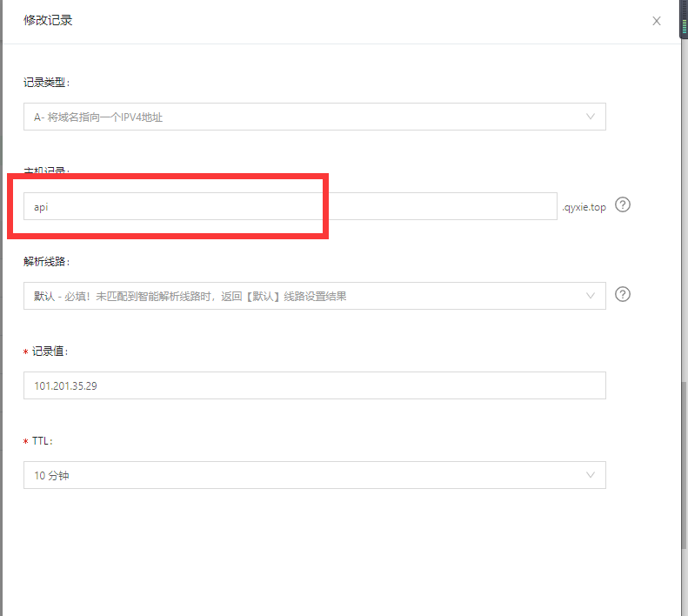The image size is (688, 616).
Task: Click the 修改记录 dialog title
Action: point(48,20)
